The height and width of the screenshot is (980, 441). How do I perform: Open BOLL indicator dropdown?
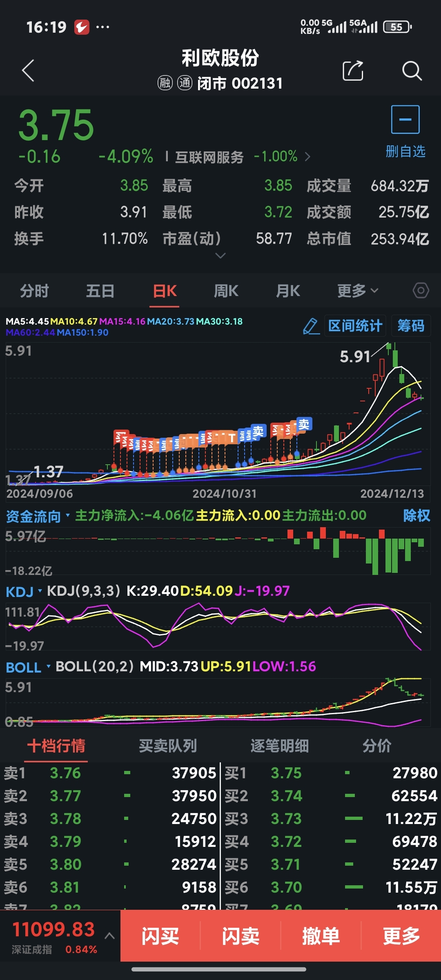coord(28,667)
